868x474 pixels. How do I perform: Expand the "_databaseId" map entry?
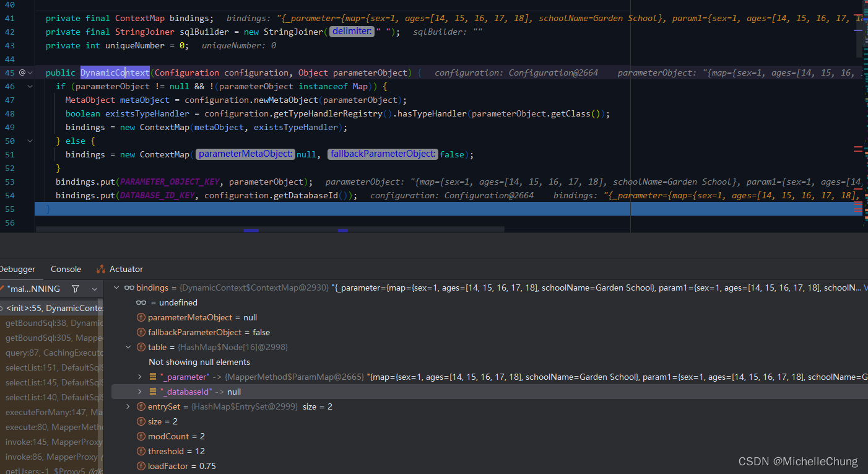tap(140, 392)
